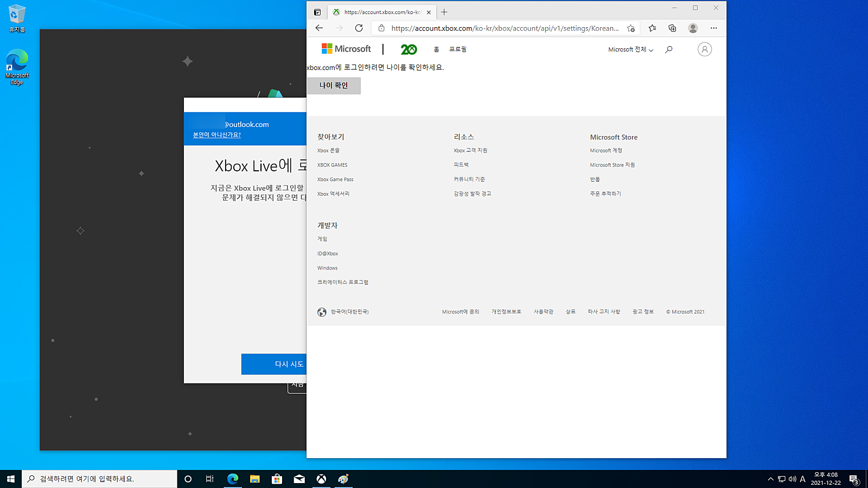The image size is (868, 488).
Task: Open the 게임 developer link
Action: click(x=322, y=239)
